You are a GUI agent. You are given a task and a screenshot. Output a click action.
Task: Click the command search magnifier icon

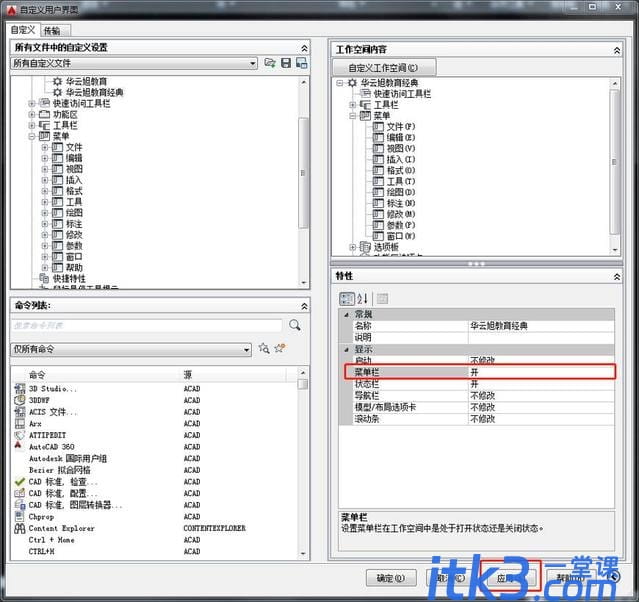pos(295,325)
